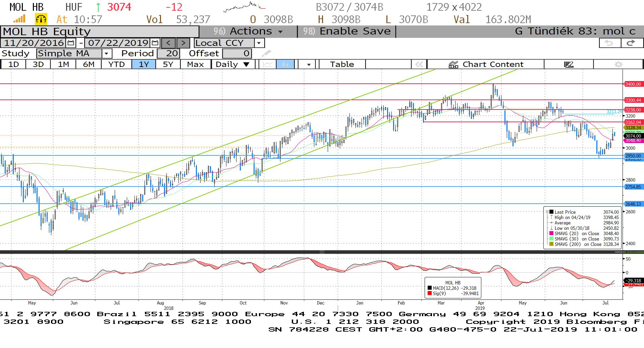Collapse the Last Price legend tree
This screenshot has width=644, height=348.
(x=547, y=212)
